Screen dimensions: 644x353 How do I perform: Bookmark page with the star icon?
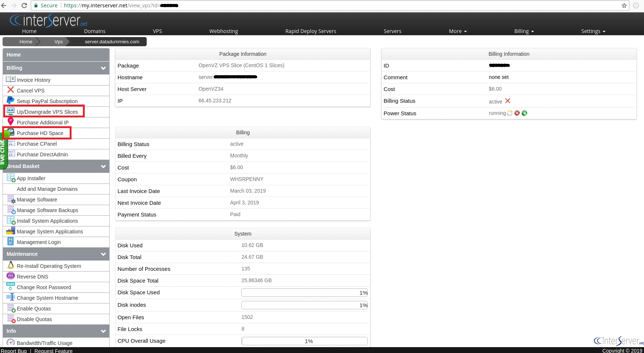coord(624,6)
